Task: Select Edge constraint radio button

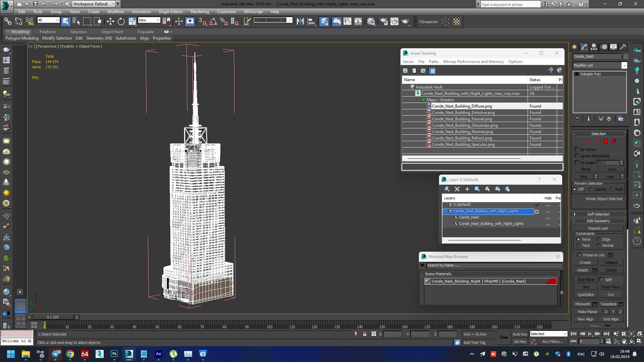Action: [598, 239]
